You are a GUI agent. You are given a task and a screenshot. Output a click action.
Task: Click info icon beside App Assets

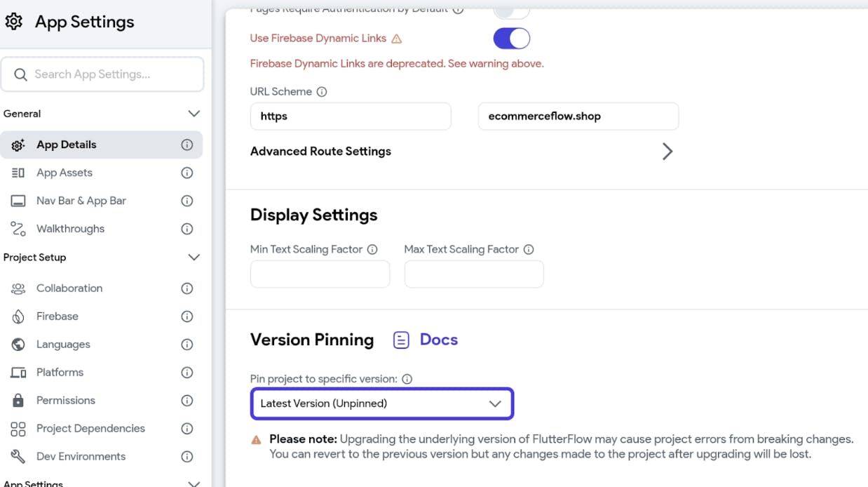coord(187,173)
